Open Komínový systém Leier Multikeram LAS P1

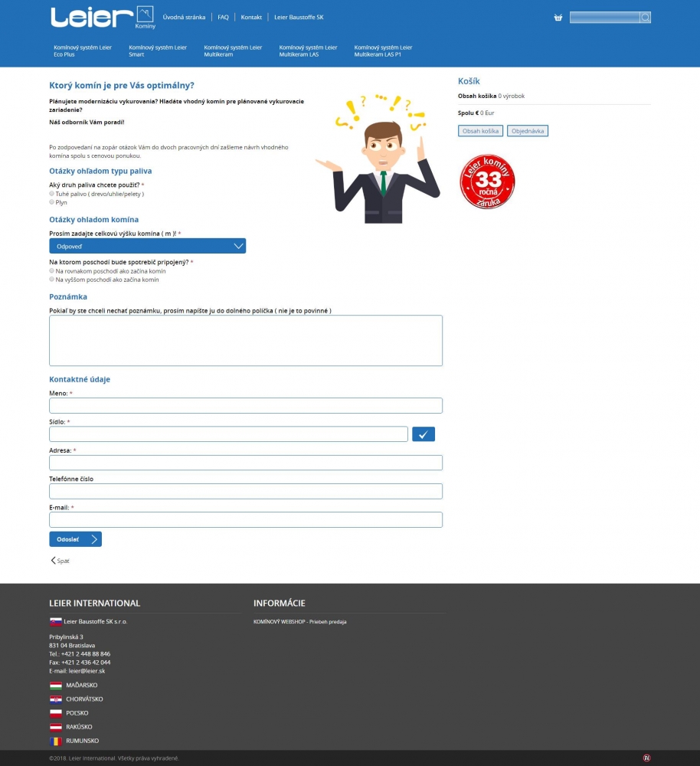coord(384,51)
